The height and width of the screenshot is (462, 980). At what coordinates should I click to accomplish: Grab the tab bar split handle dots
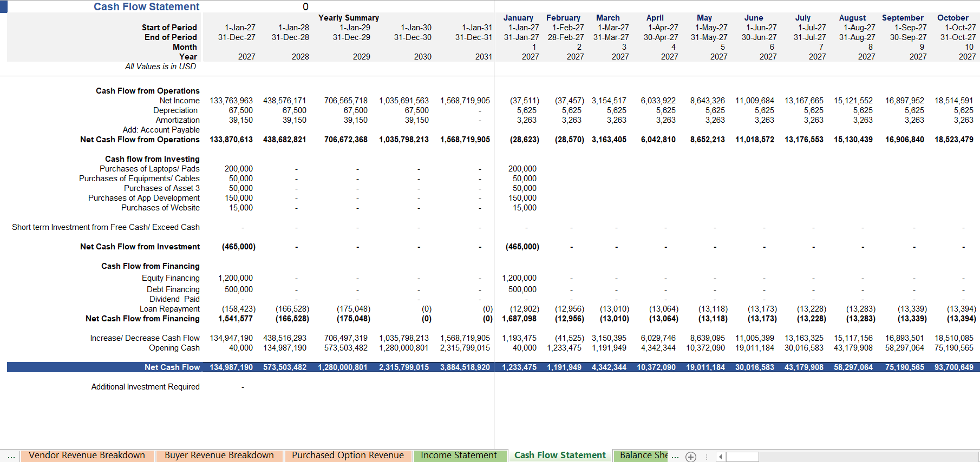point(705,457)
